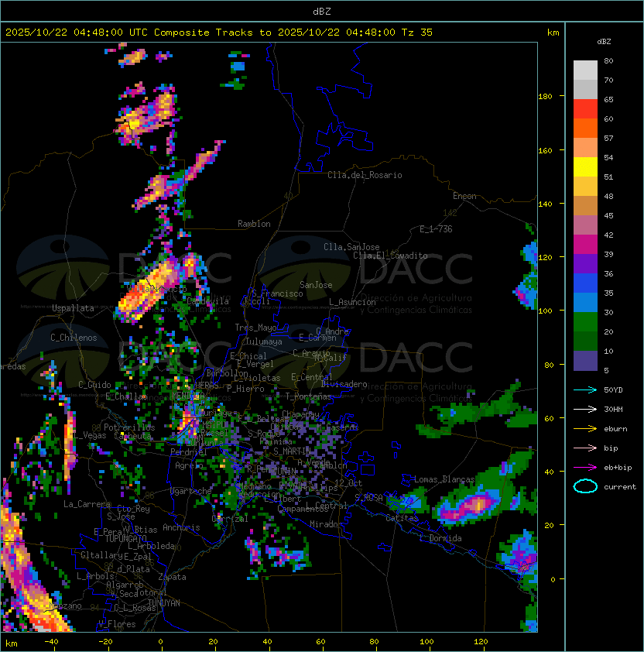
Task: Select the 35 dBZ blue color swatch
Action: 585,302
